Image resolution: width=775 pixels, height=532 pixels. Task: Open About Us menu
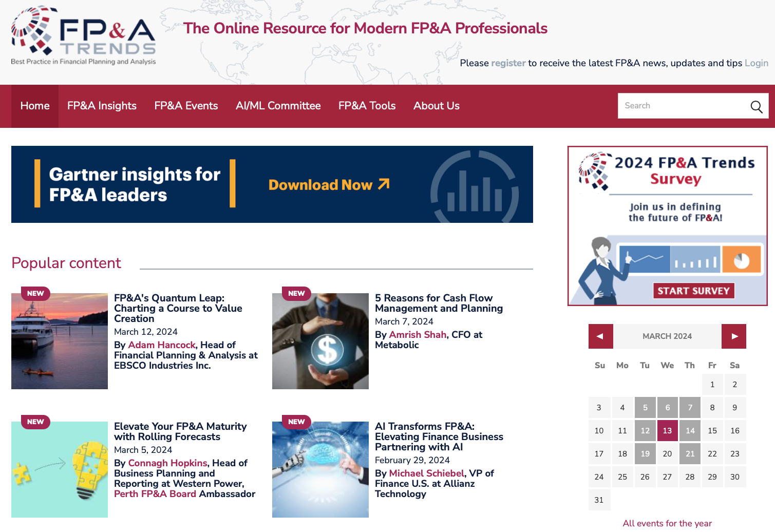436,106
